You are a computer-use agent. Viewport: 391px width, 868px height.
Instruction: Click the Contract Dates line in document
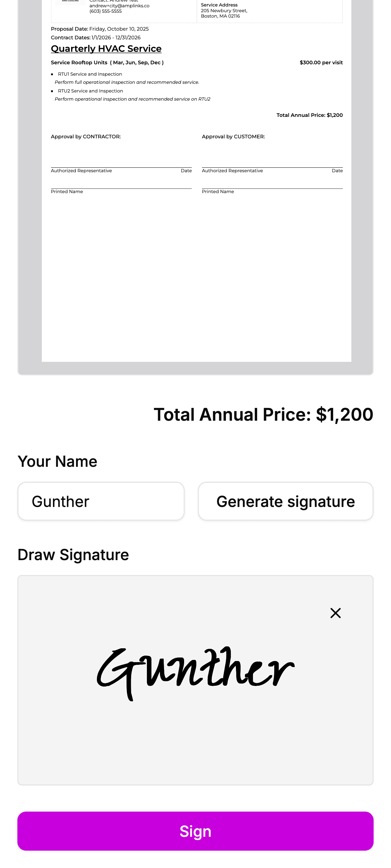(96, 38)
